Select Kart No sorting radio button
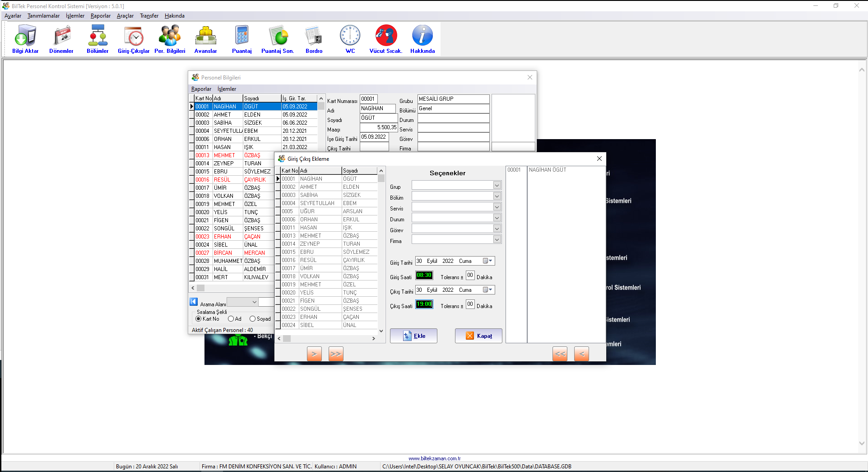 pos(198,319)
